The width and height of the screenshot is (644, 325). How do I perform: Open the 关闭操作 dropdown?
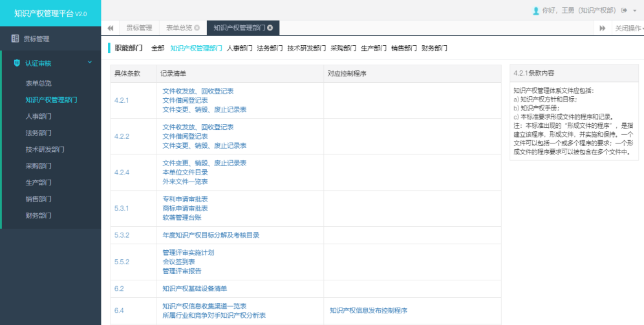click(x=628, y=28)
